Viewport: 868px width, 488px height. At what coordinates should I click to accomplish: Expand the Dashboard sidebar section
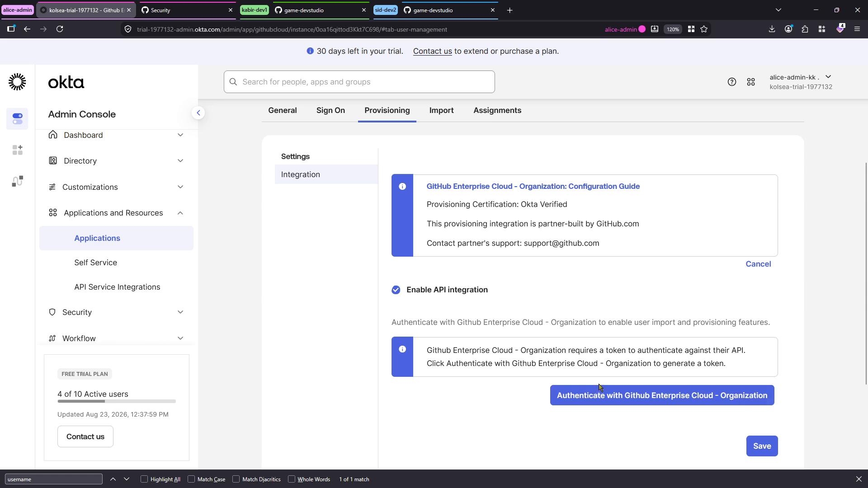click(116, 135)
